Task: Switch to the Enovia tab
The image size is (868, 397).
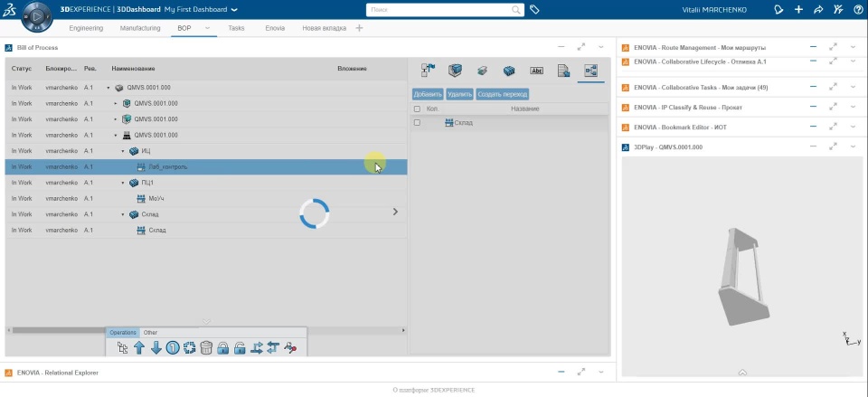Action: [x=275, y=28]
